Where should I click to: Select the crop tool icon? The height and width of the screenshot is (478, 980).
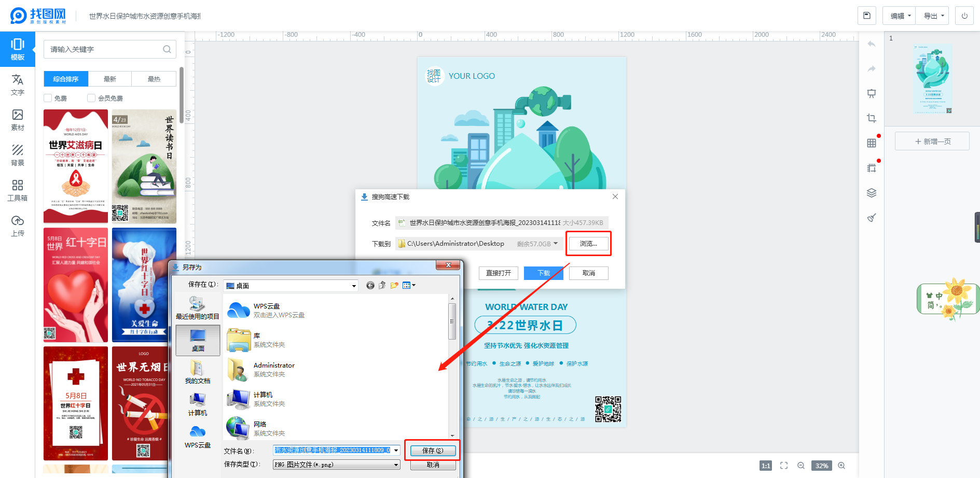click(872, 118)
